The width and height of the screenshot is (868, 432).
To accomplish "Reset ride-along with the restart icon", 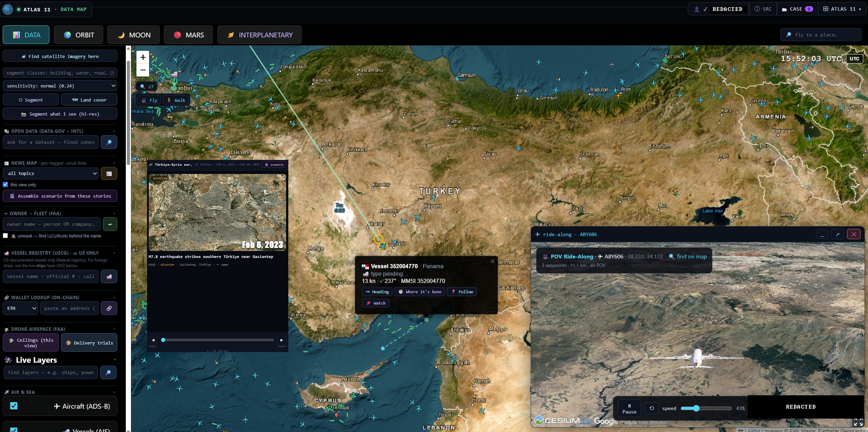I will pyautogui.click(x=652, y=408).
